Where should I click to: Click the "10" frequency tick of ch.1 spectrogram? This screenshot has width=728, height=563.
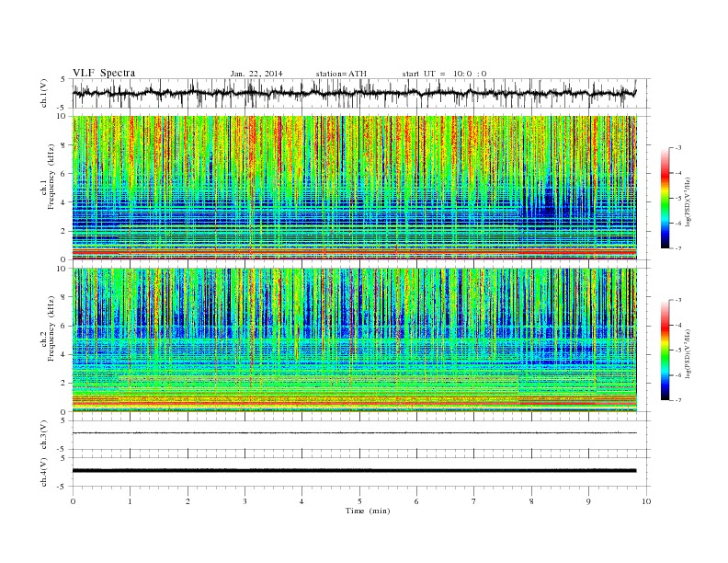(63, 116)
